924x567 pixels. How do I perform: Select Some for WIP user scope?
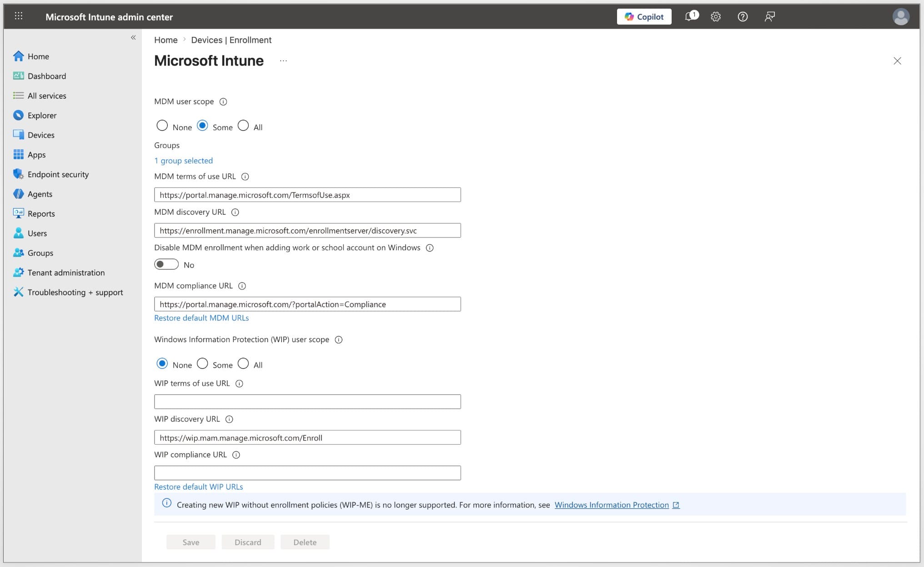[x=202, y=364]
